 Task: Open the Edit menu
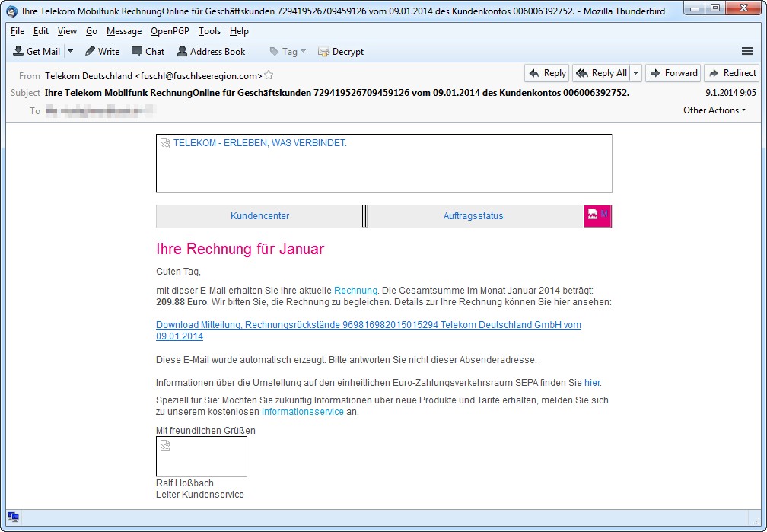(40, 31)
